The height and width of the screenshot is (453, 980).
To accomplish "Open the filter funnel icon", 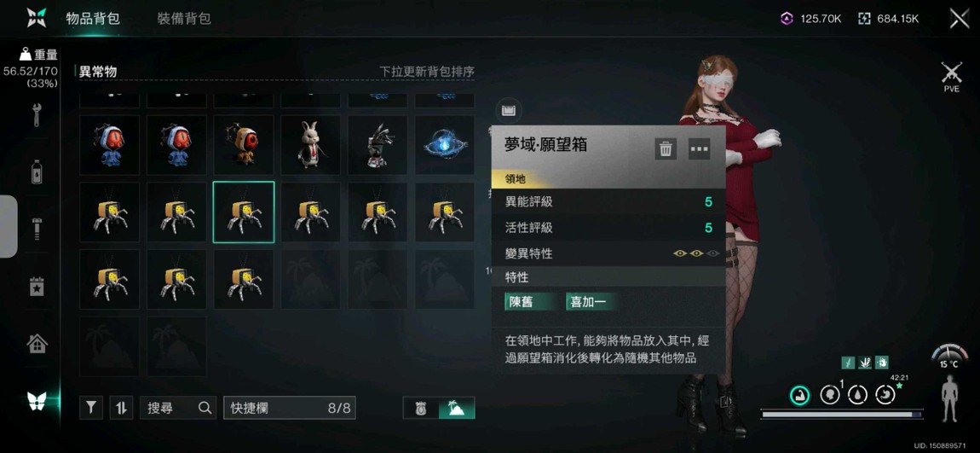I will point(91,408).
